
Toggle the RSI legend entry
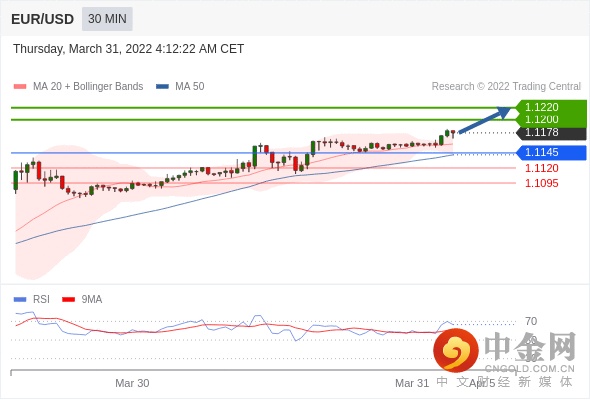pos(32,300)
